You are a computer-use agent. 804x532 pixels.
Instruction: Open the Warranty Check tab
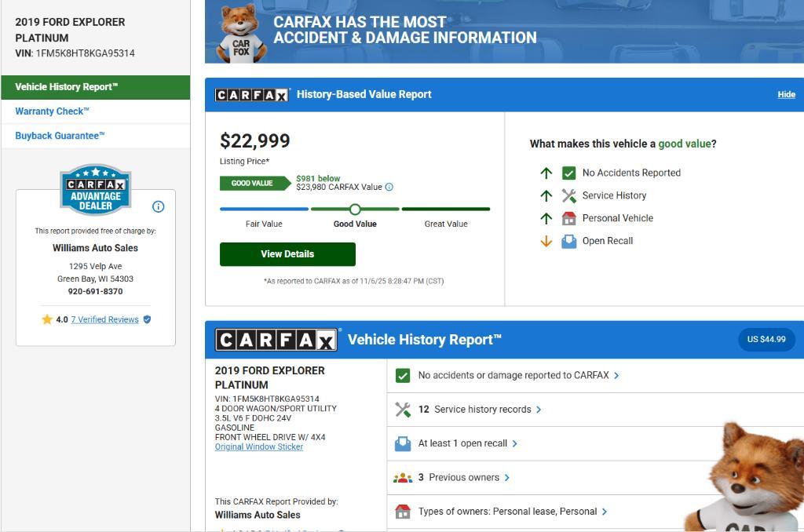[x=53, y=111]
